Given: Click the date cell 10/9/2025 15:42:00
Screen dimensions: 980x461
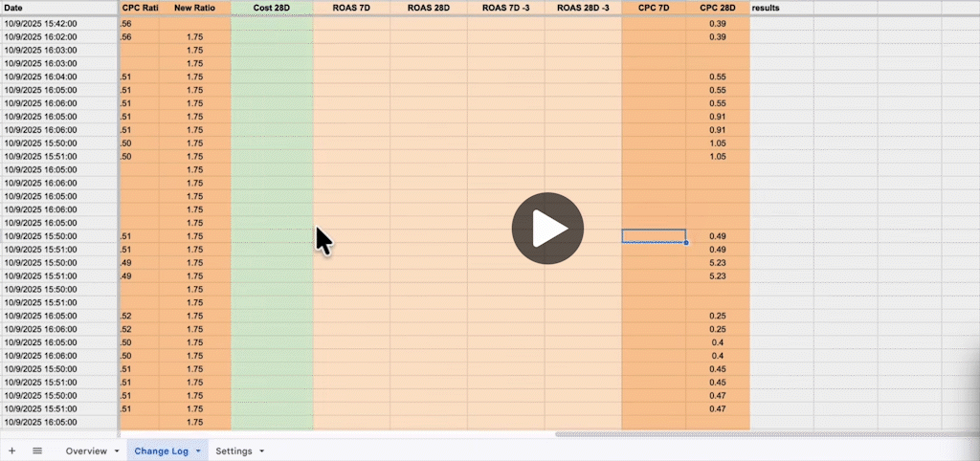Looking at the screenshot, I should pos(57,23).
